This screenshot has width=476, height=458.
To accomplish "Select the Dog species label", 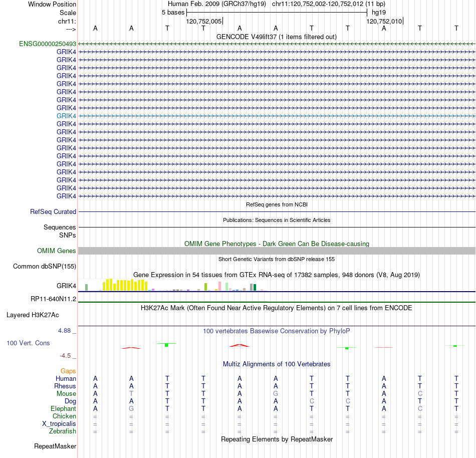I will pyautogui.click(x=70, y=401).
